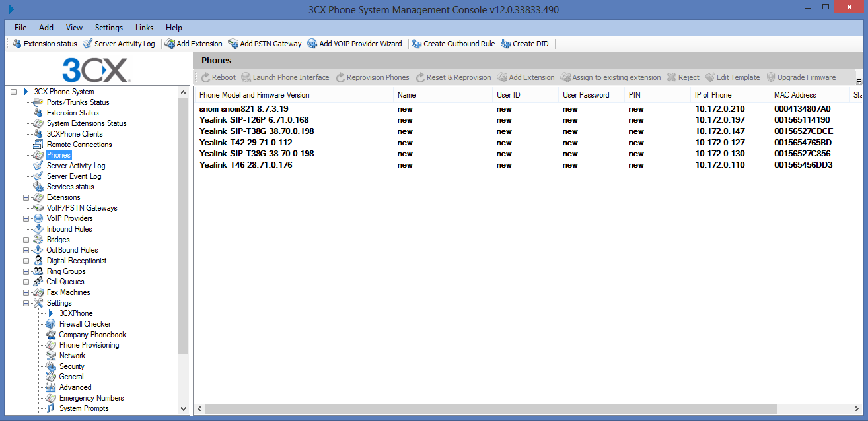
Task: Open Emergency Numbers node
Action: (92, 398)
